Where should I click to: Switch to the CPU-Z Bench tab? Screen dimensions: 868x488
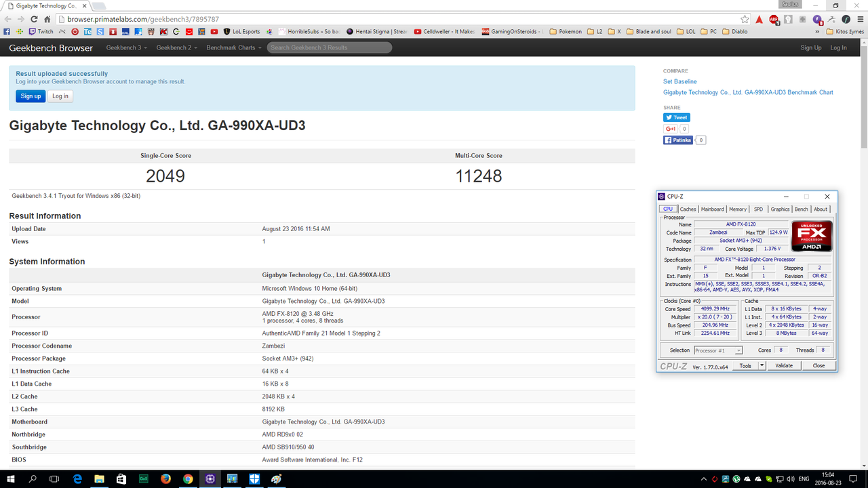[802, 209]
